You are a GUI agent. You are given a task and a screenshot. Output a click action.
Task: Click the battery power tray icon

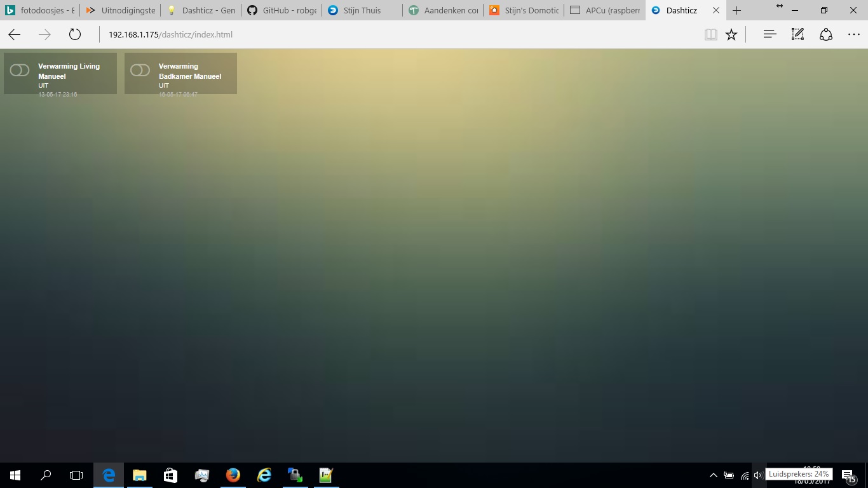(x=729, y=475)
